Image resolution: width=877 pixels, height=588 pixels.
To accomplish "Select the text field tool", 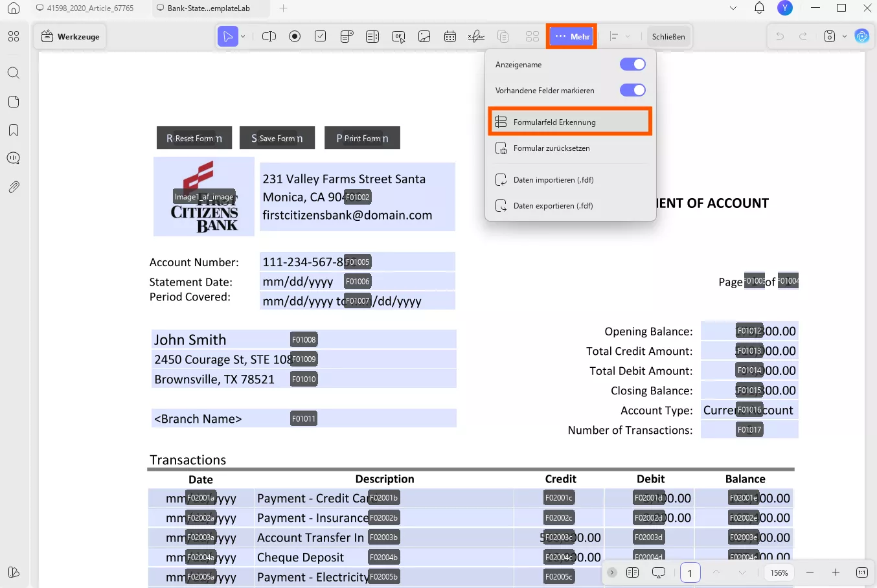I will pyautogui.click(x=269, y=36).
